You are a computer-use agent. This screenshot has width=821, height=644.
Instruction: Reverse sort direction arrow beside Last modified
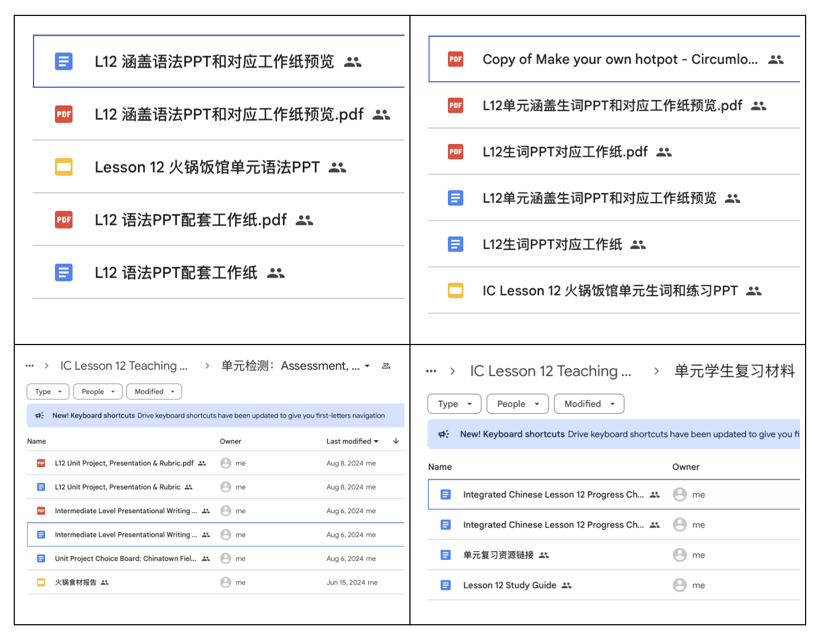tap(396, 441)
